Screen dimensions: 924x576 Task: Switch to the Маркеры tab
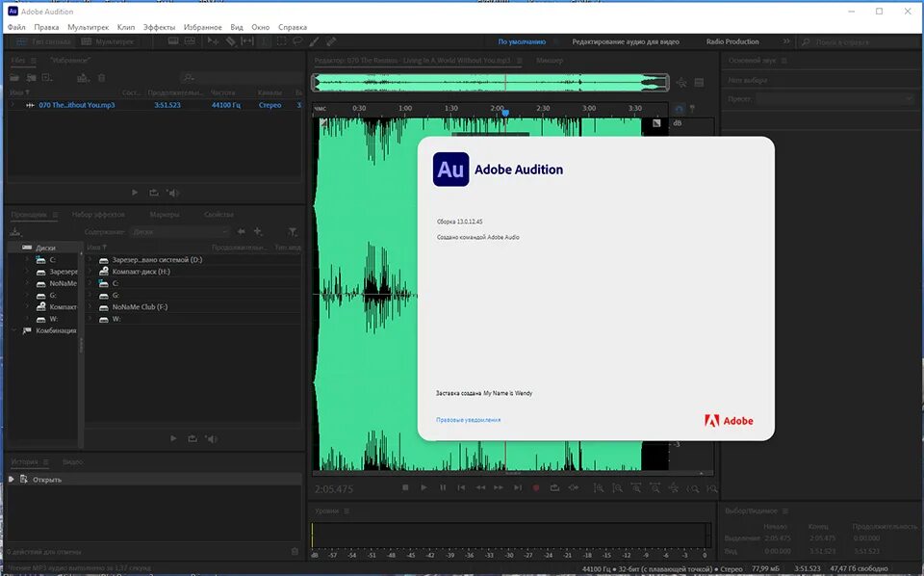[x=165, y=214]
